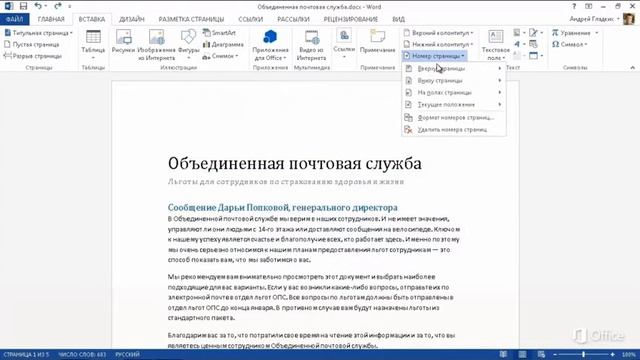Adjust the zoom slider handle
The height and width of the screenshot is (360, 640).
584,354
